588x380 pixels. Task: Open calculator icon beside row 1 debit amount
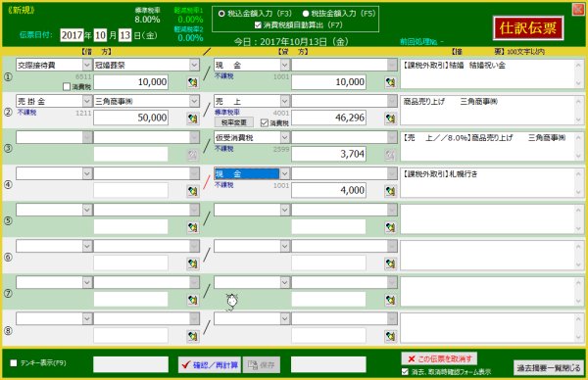[x=193, y=82]
